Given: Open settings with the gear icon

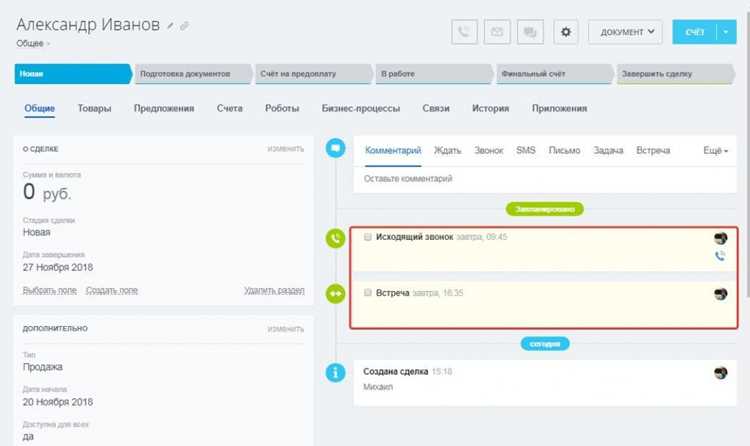Looking at the screenshot, I should [566, 32].
